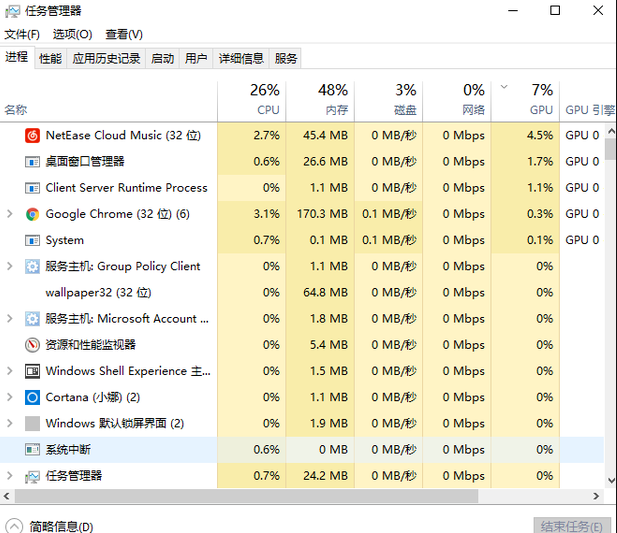
Task: Click the 结束任务(E) button
Action: (x=572, y=526)
